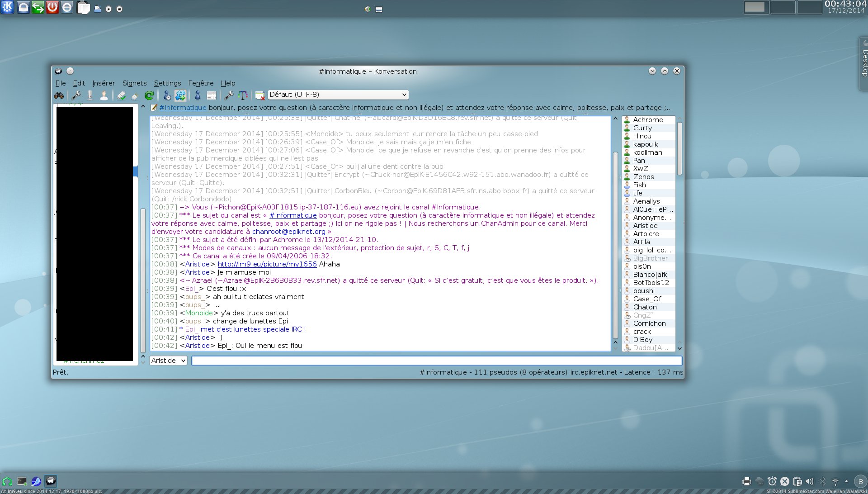The image size is (868, 494).
Task: Click the identities person icon
Action: click(104, 95)
